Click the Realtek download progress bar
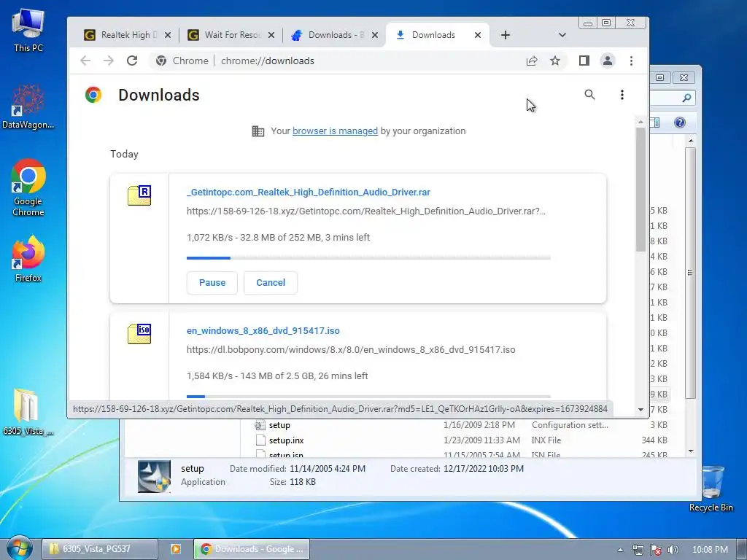 point(368,257)
